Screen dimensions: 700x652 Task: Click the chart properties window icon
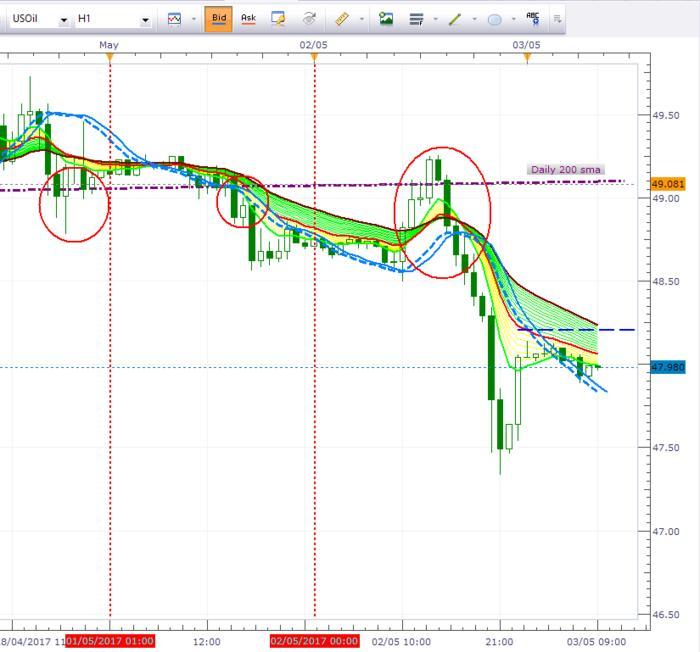[278, 19]
